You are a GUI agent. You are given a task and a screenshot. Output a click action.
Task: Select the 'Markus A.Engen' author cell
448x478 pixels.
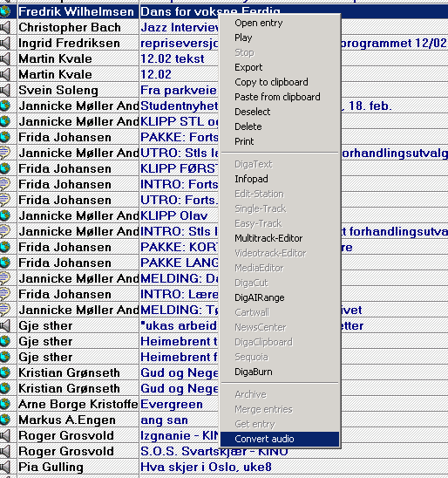78,420
